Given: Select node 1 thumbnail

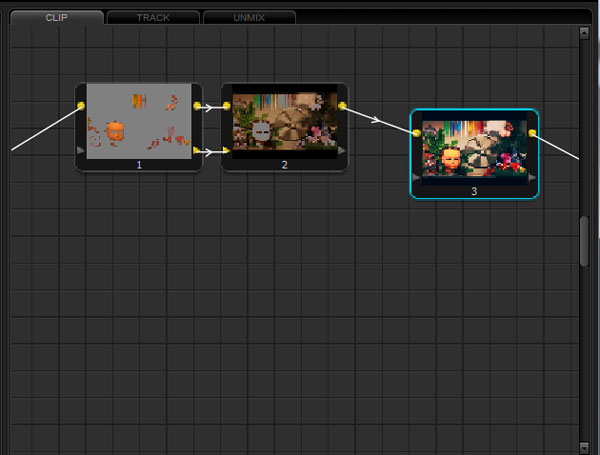Looking at the screenshot, I should coord(139,121).
